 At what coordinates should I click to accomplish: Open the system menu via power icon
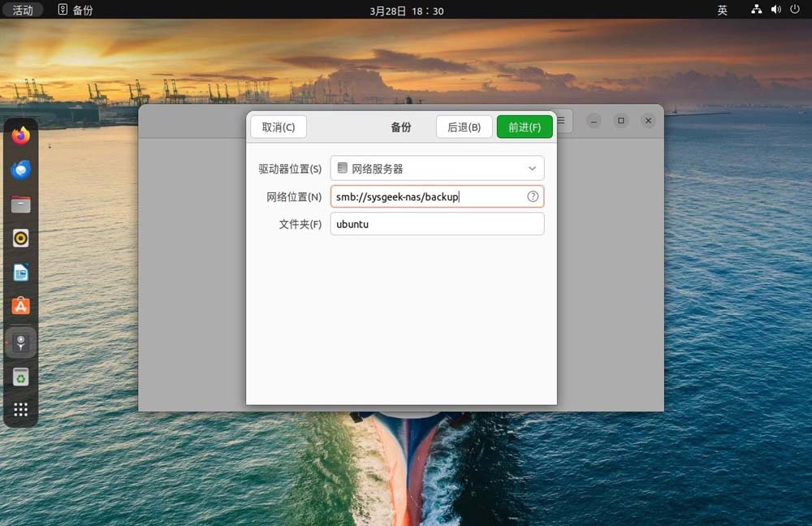click(795, 11)
